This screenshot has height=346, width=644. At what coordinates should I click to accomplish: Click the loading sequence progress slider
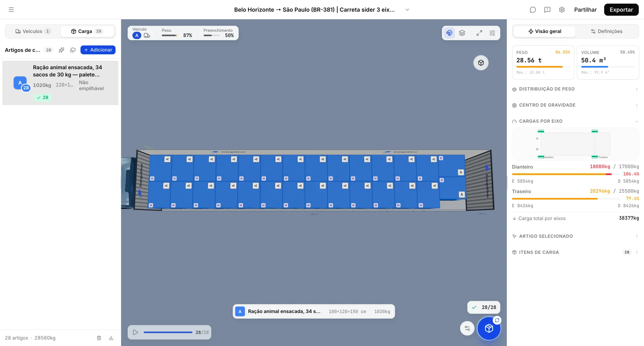(x=168, y=332)
